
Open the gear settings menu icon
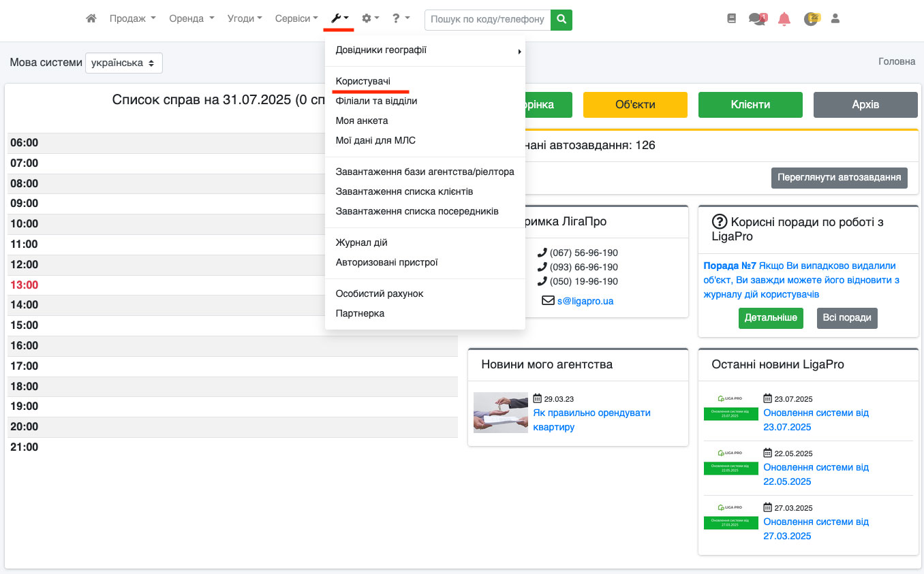(x=370, y=19)
